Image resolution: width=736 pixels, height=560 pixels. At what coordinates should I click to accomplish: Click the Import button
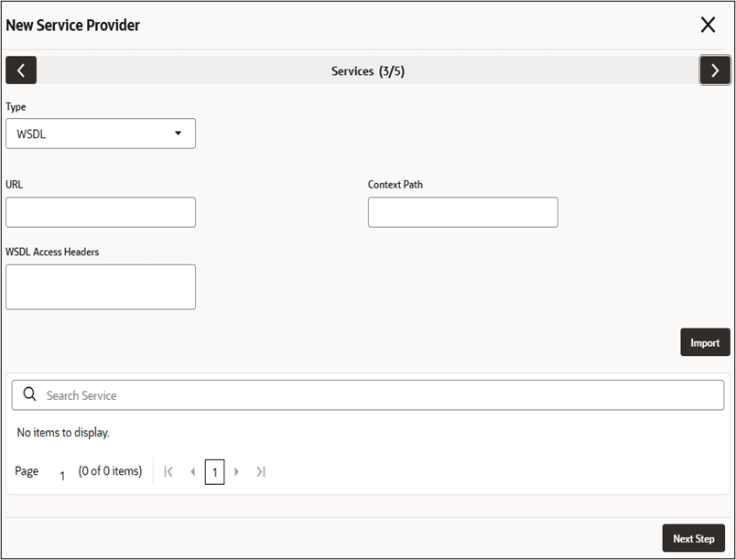pos(705,342)
